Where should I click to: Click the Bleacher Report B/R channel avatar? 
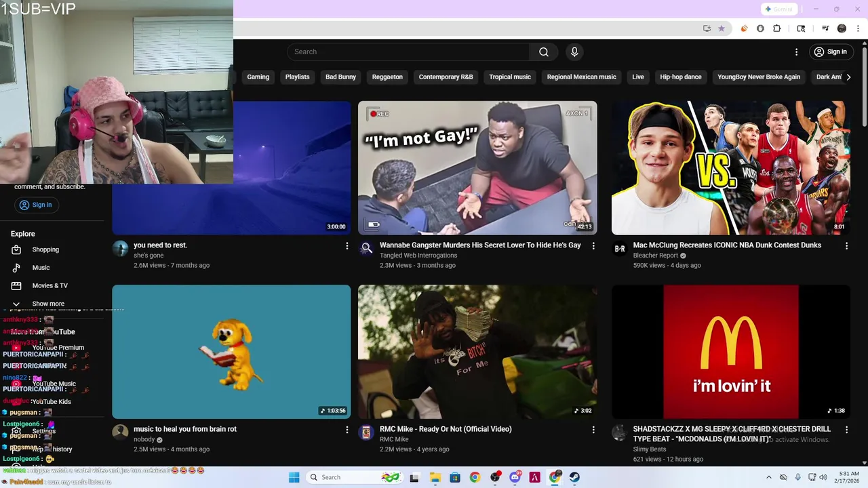pos(620,249)
